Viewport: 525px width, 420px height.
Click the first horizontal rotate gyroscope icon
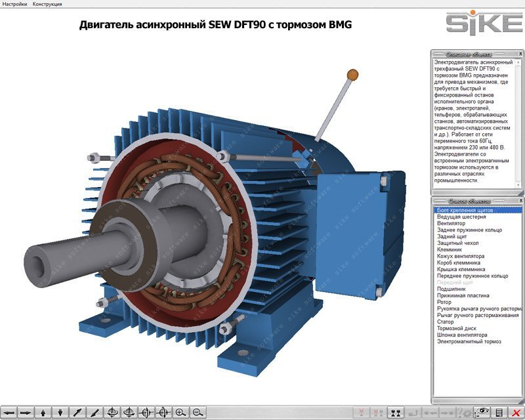click(112, 413)
